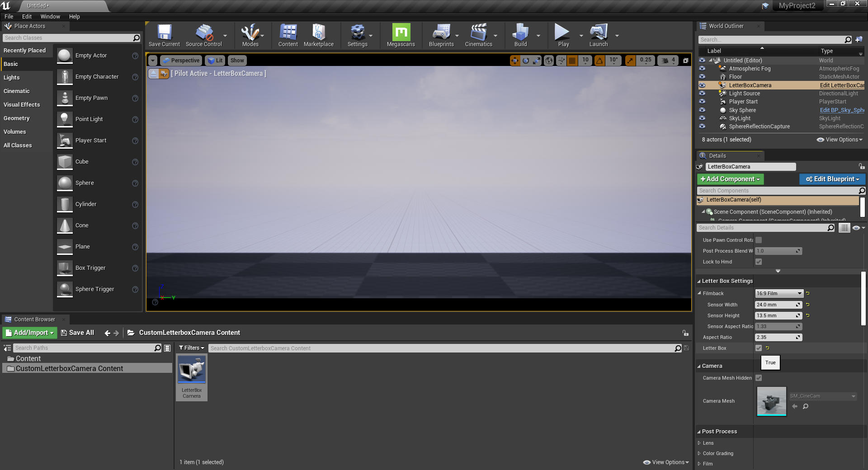The image size is (868, 470).
Task: Open Megascans from the toolbar
Action: click(x=401, y=35)
